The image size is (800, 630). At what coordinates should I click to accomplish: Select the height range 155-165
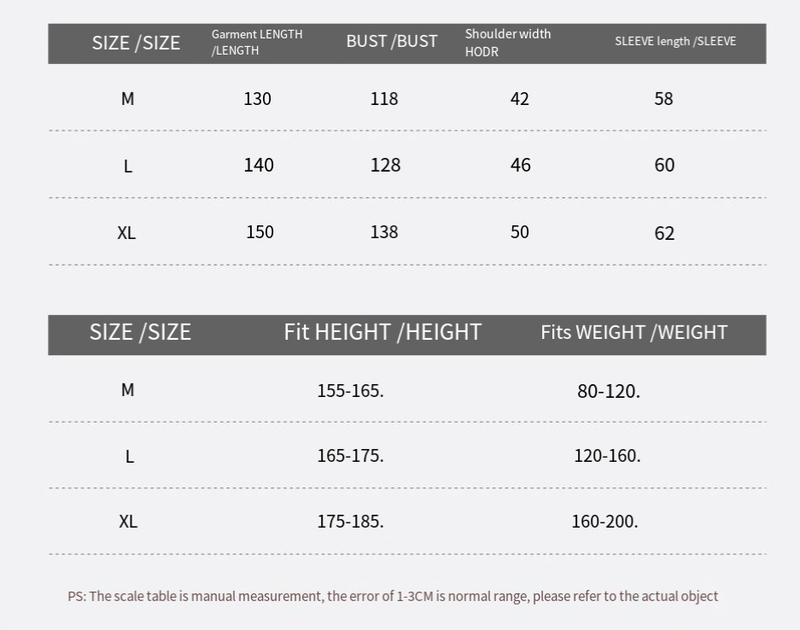coord(350,391)
